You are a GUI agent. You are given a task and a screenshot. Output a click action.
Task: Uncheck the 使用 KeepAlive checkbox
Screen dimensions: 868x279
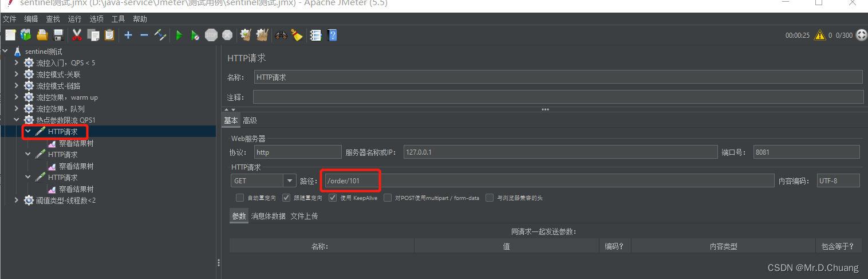[333, 198]
